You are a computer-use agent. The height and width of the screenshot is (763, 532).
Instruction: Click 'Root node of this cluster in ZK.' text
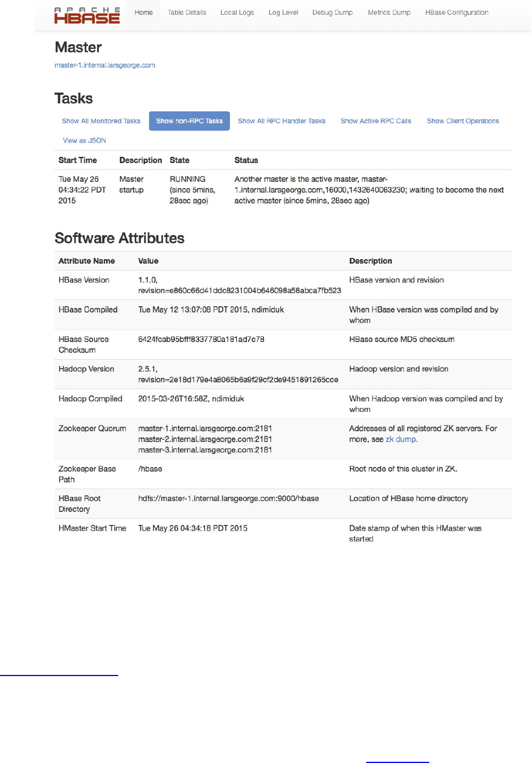[403, 469]
